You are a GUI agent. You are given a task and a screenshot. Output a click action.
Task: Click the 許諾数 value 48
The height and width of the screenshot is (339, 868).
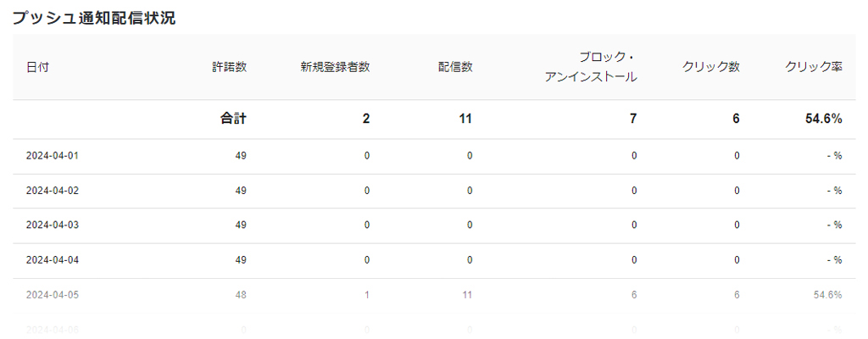tap(241, 295)
